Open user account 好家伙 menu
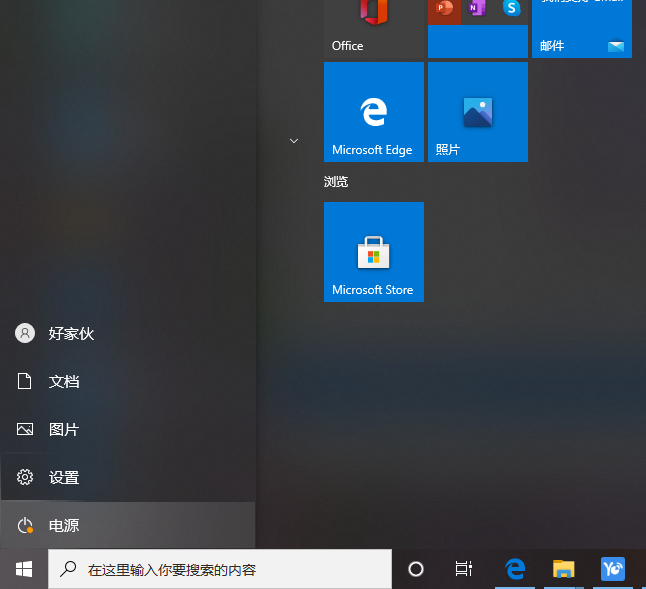Image resolution: width=646 pixels, height=589 pixels. [70, 334]
